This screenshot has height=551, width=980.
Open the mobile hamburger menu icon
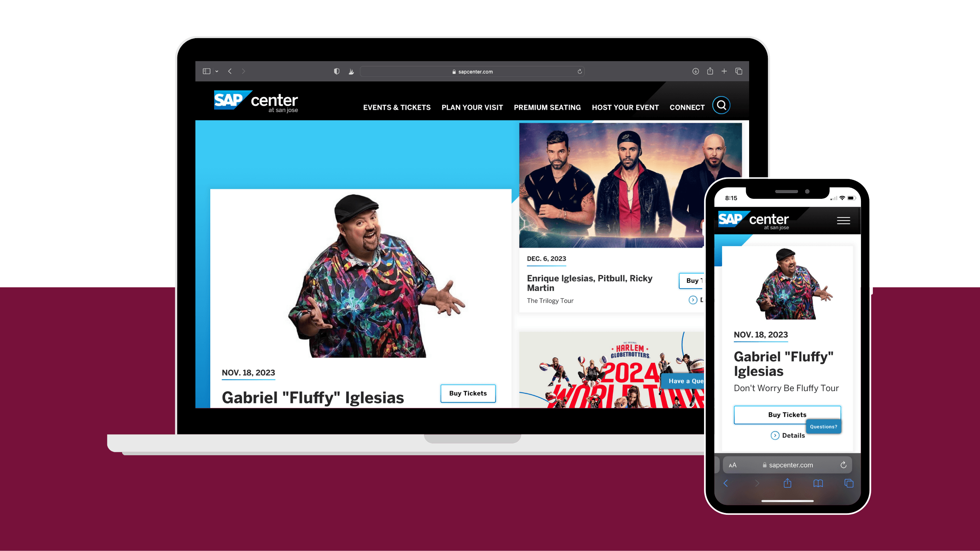click(x=843, y=221)
